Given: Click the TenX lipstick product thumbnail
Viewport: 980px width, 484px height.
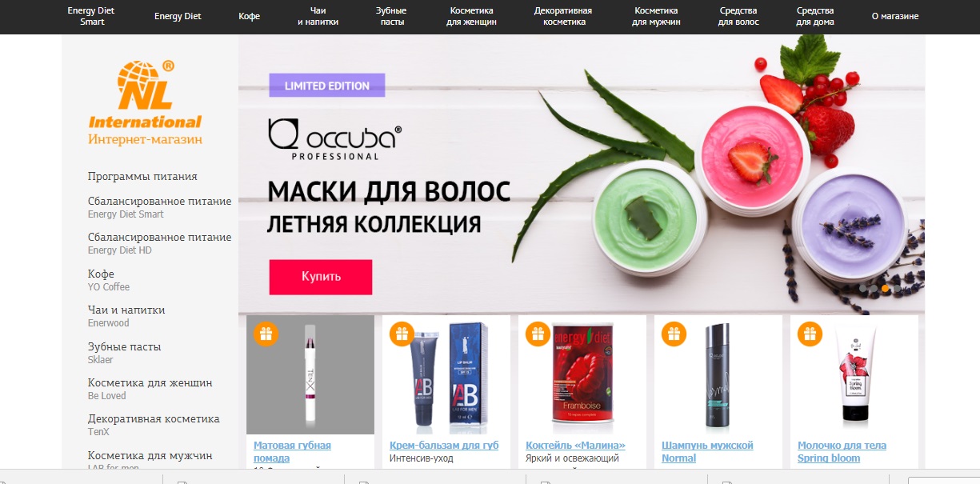Looking at the screenshot, I should click(x=310, y=374).
